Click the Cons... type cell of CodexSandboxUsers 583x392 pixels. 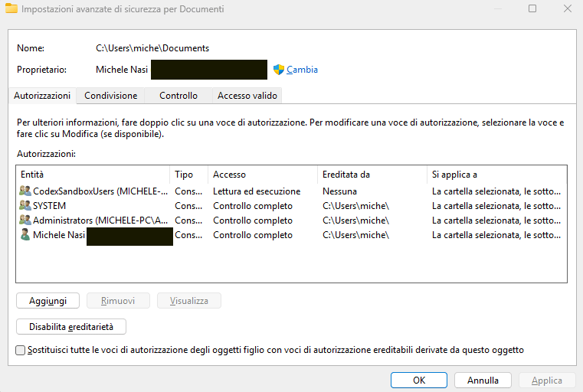tap(188, 191)
